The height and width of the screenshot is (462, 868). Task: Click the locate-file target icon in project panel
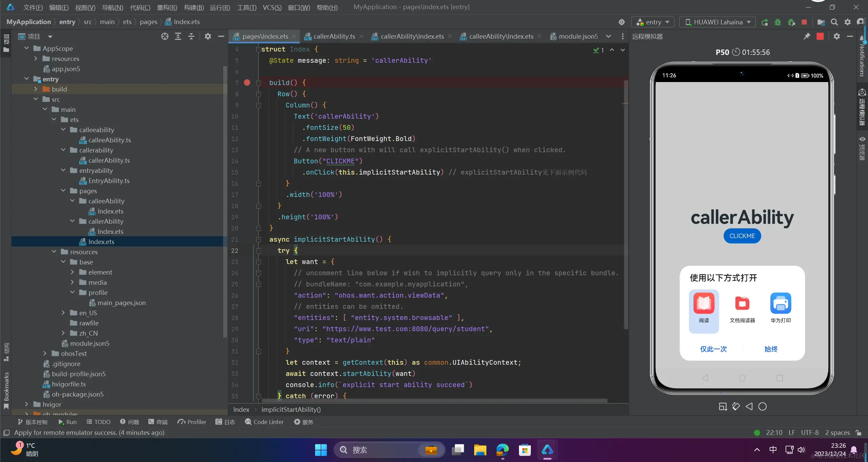pos(165,37)
